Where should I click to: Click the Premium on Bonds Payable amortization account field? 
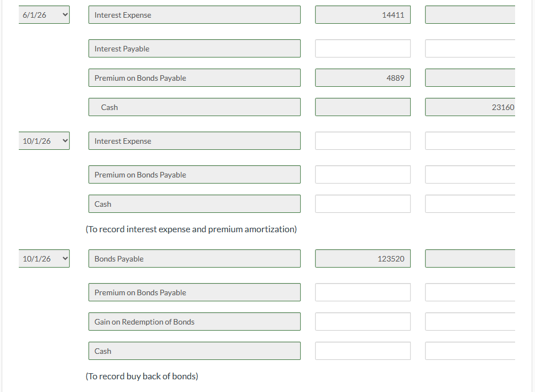click(195, 174)
